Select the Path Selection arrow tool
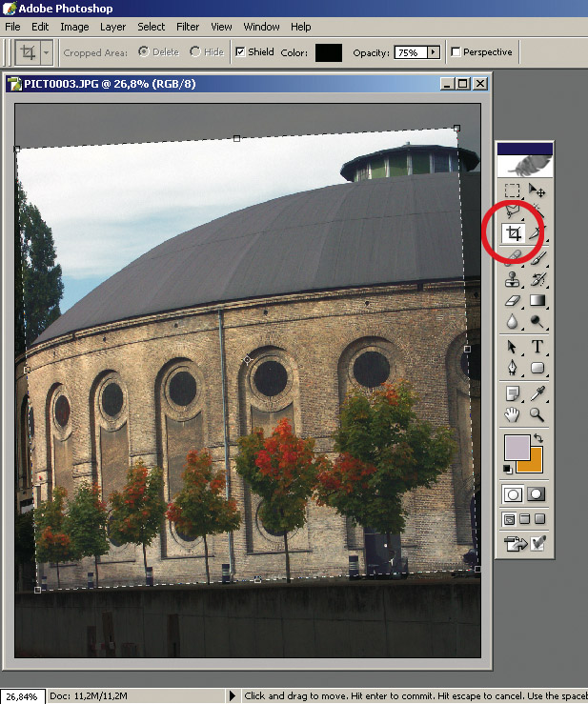The image size is (588, 704). point(512,347)
